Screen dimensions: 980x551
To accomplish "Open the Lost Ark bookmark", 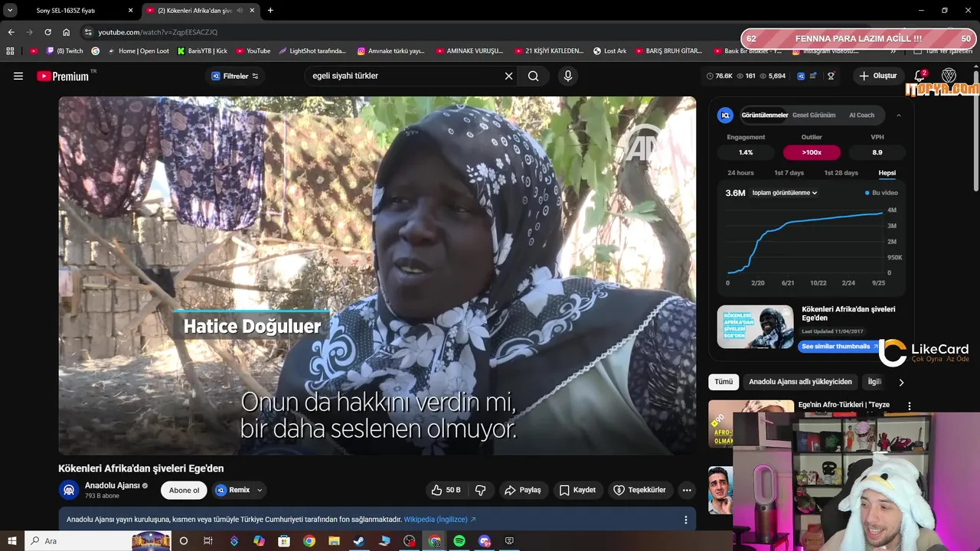I will (610, 51).
